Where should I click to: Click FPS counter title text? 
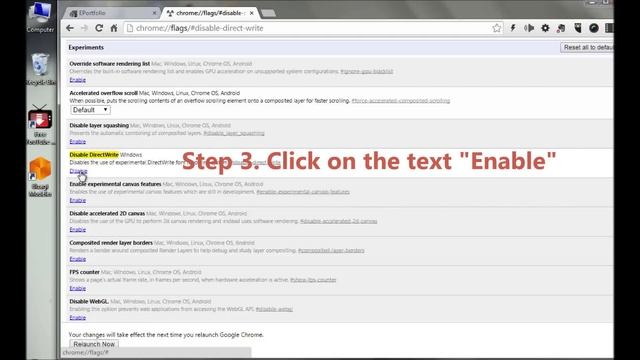[x=84, y=272]
